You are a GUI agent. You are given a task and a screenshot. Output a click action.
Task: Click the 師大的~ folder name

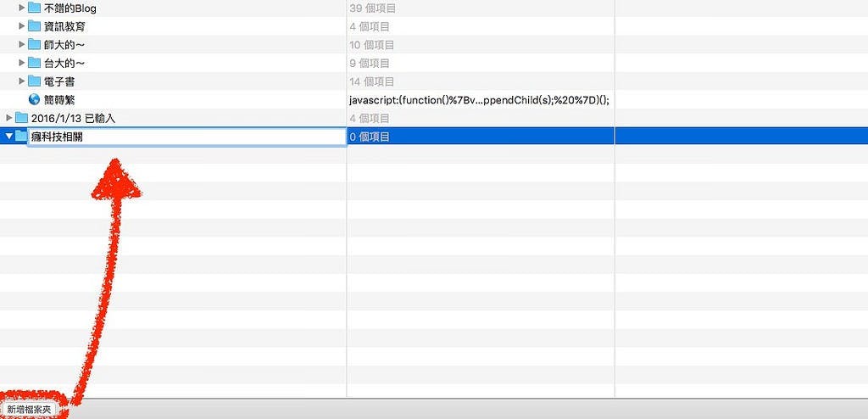pos(64,45)
